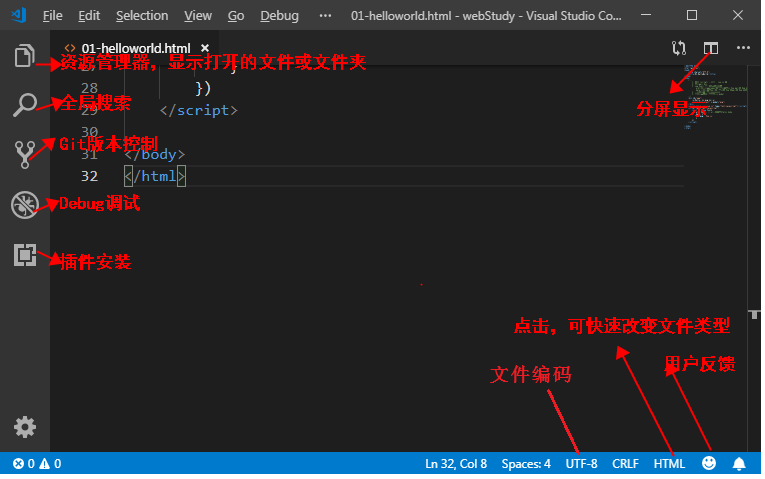Open the Debug view
The image size is (765, 479).
coord(24,205)
